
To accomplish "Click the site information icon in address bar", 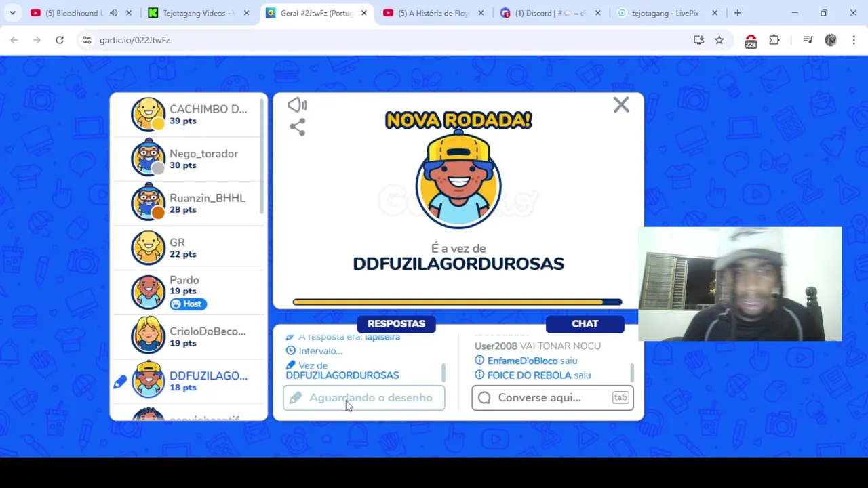I will point(87,40).
